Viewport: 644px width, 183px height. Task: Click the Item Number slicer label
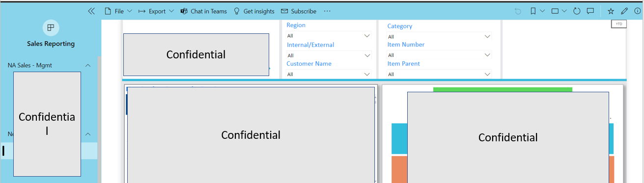pos(406,44)
